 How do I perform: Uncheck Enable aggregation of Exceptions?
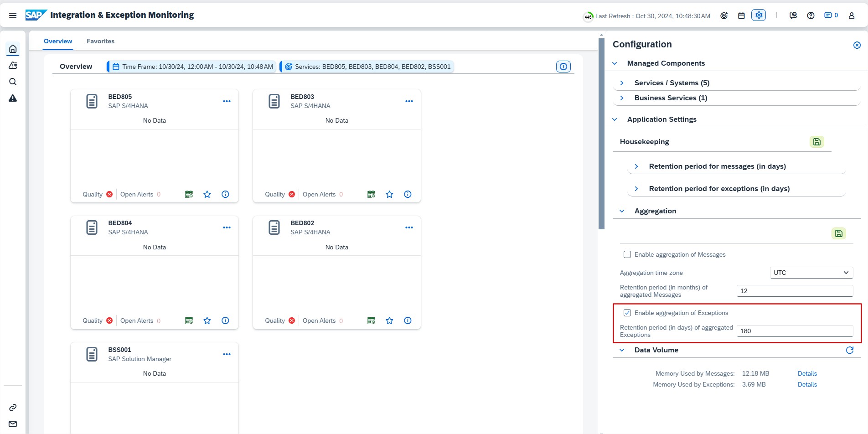pos(627,313)
